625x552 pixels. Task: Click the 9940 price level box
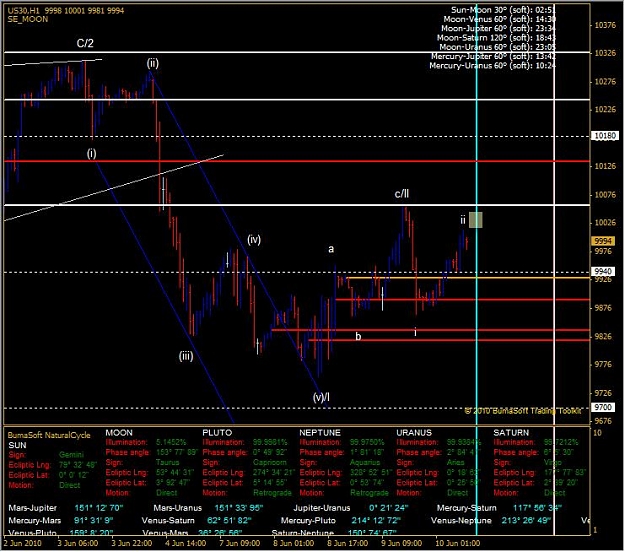[603, 271]
